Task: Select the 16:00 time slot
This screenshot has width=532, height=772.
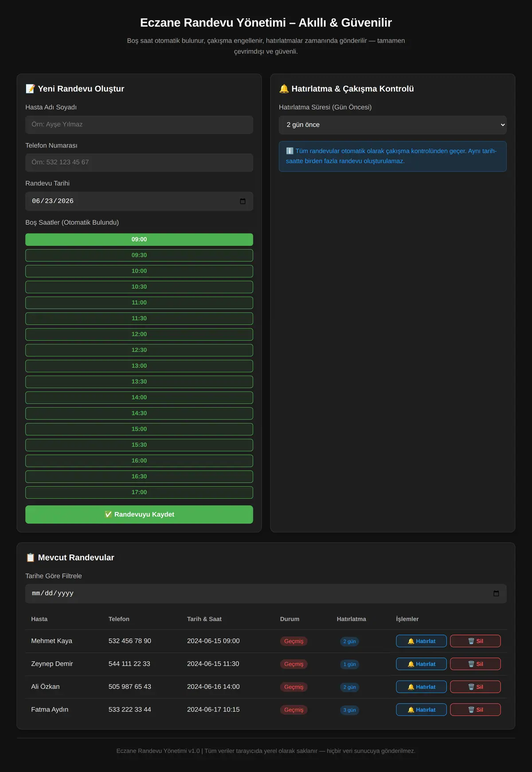Action: pyautogui.click(x=139, y=461)
